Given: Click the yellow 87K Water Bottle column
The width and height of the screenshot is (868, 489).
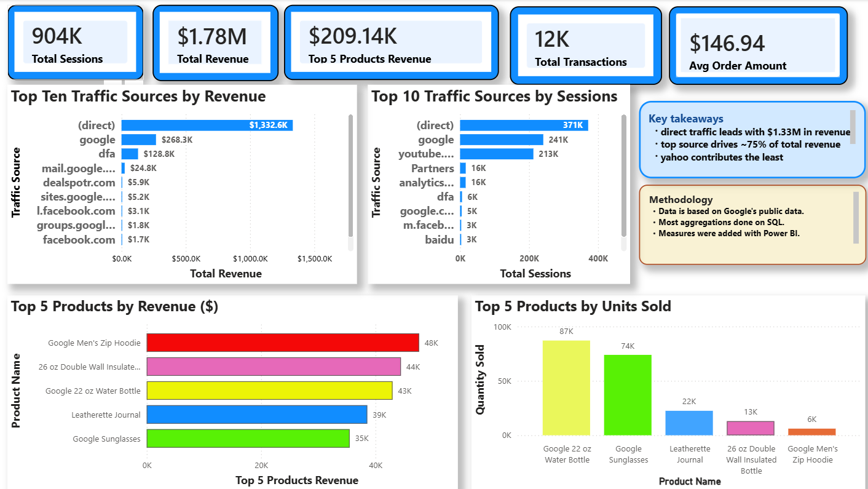Looking at the screenshot, I should click(566, 388).
